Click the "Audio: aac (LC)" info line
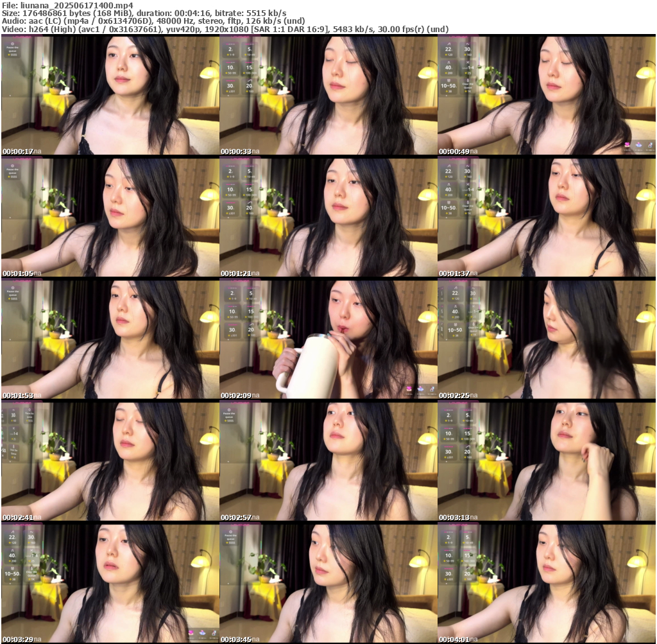This screenshot has height=644, width=657. click(153, 21)
